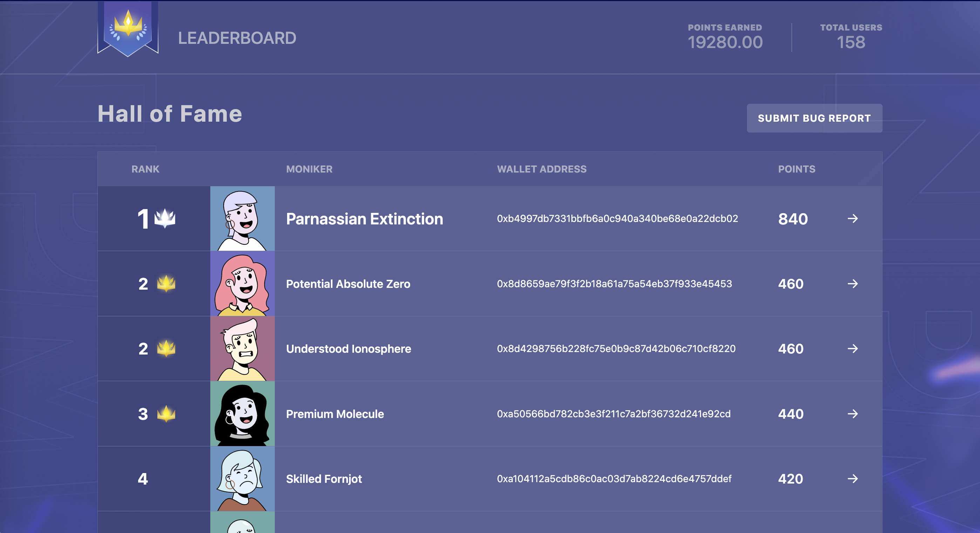The height and width of the screenshot is (533, 980).
Task: Click the white crown beside rank 1
Action: point(165,218)
